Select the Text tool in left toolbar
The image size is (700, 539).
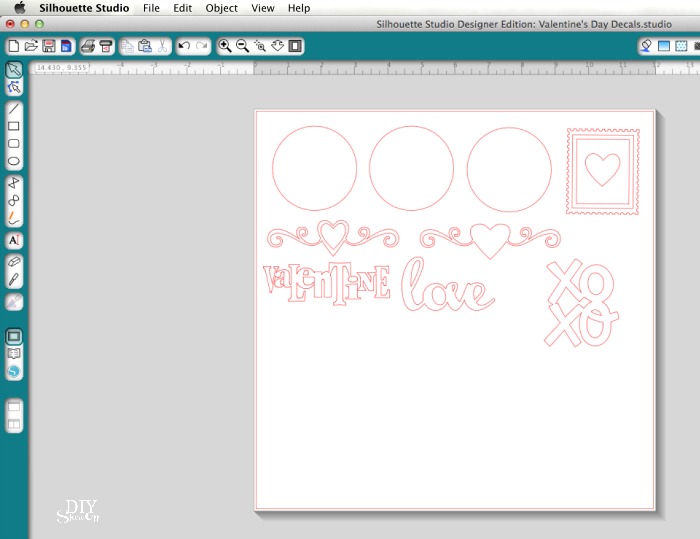[14, 241]
